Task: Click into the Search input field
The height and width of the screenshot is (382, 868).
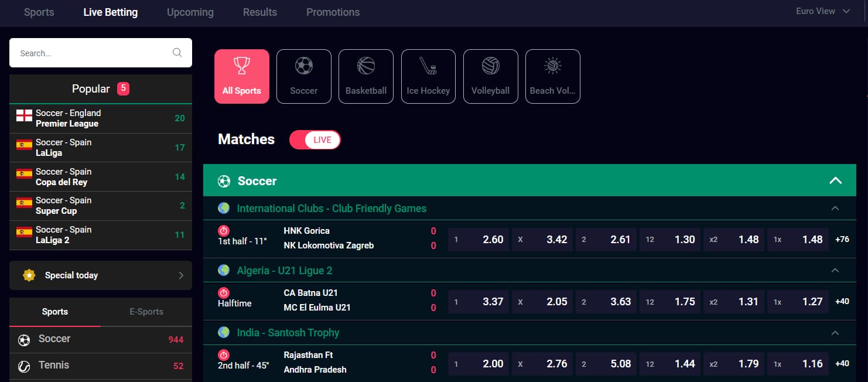Action: (x=94, y=53)
